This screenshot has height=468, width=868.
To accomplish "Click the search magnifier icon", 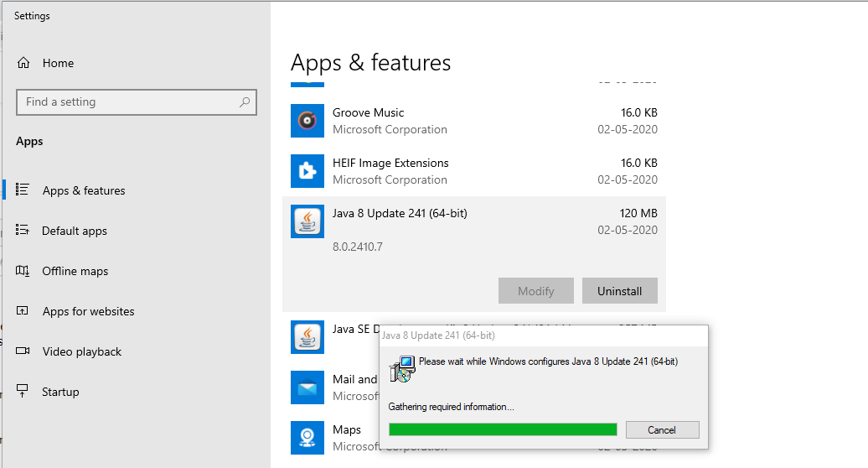I will click(x=244, y=102).
